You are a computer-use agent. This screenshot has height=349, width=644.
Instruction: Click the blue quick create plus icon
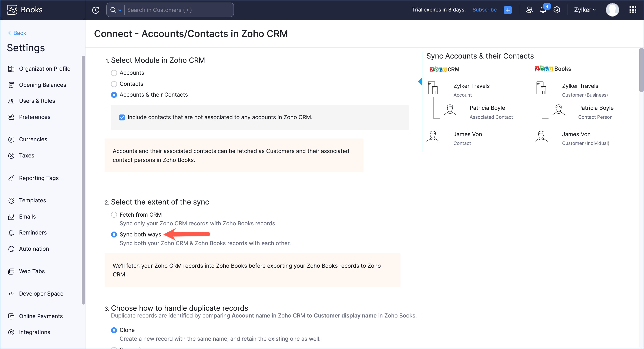[507, 10]
